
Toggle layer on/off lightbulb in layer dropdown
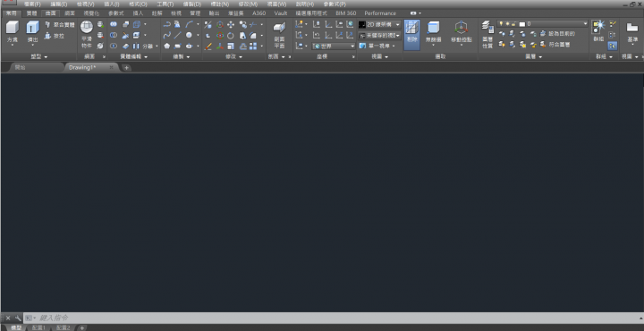click(x=501, y=24)
